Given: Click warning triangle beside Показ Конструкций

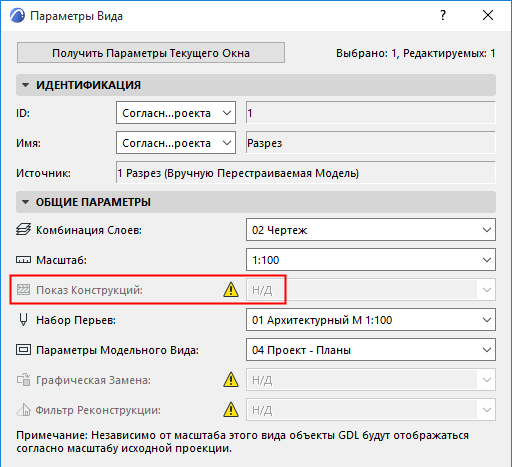Looking at the screenshot, I should tap(231, 289).
